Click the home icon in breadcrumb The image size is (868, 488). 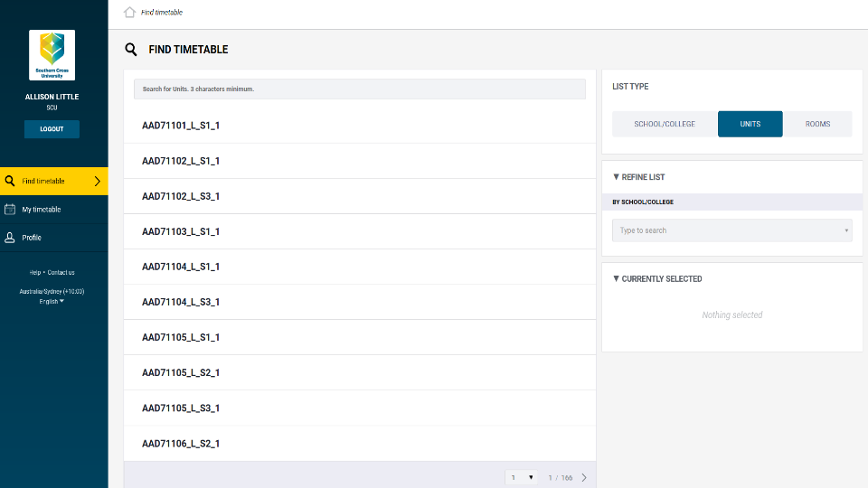(x=129, y=12)
